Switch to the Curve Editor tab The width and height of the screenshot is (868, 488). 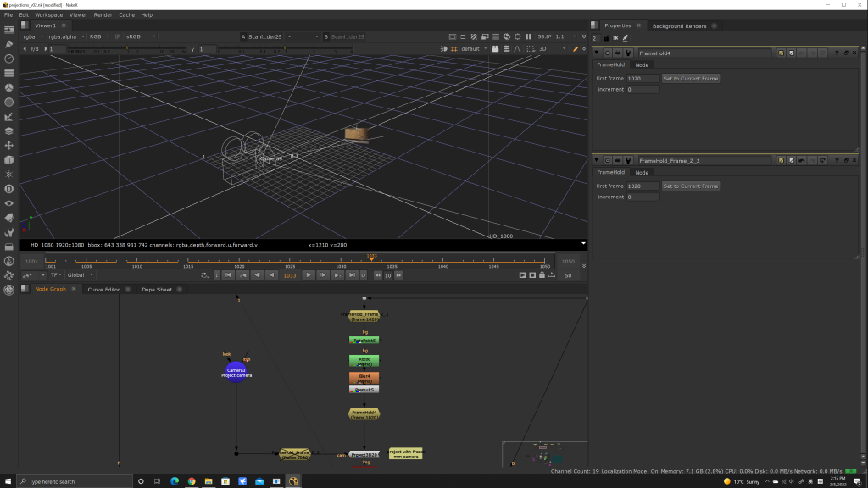103,290
